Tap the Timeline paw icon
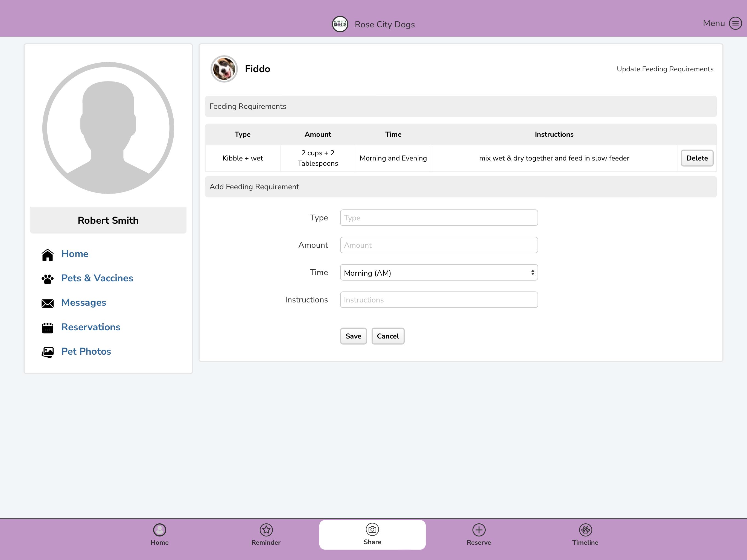 (x=585, y=530)
